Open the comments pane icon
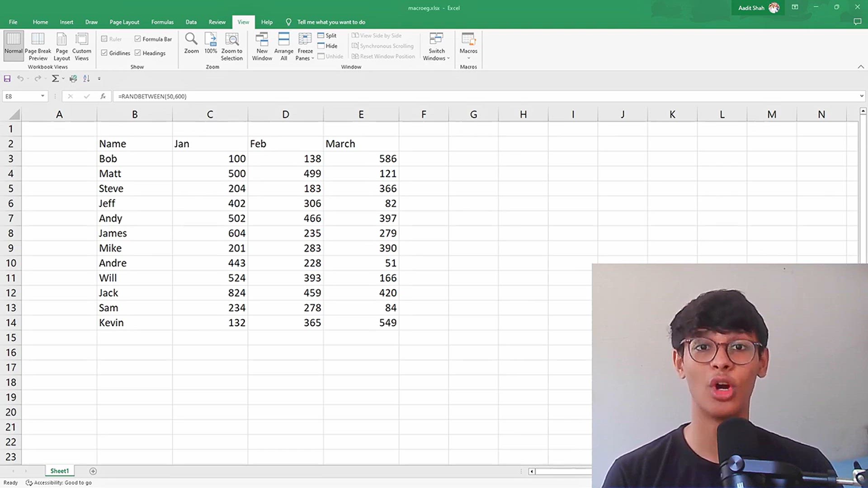868x488 pixels. pos(857,22)
